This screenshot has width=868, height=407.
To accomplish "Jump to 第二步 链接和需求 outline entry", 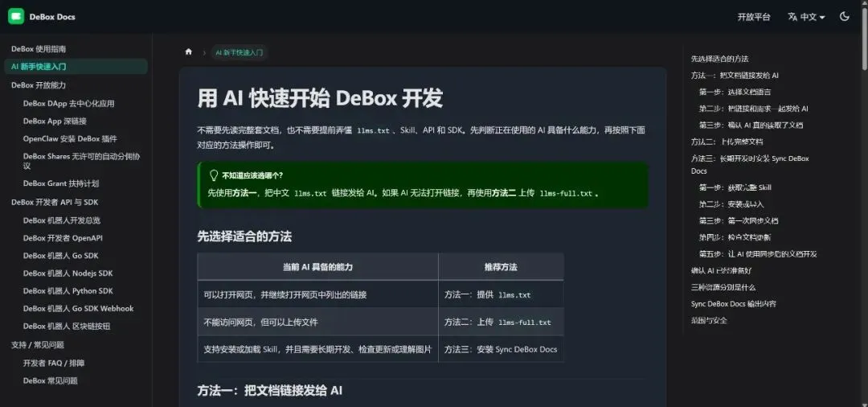I will [x=753, y=109].
